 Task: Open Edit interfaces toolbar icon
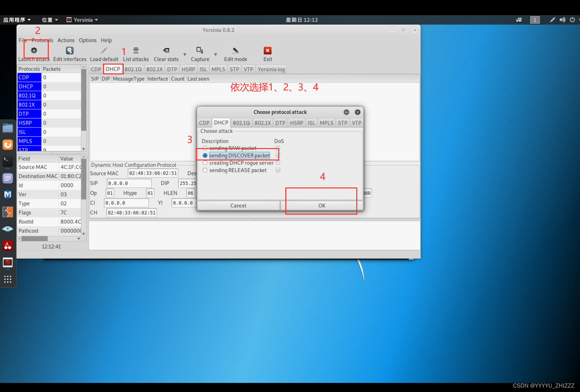(x=70, y=50)
